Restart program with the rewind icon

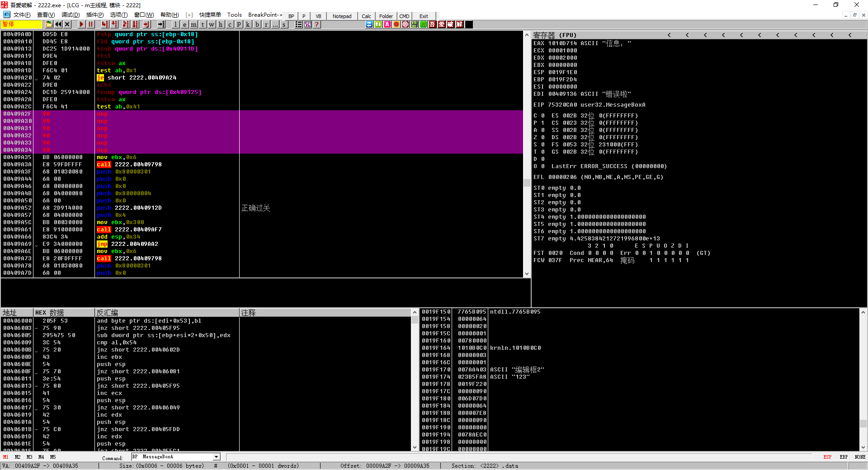[58, 24]
